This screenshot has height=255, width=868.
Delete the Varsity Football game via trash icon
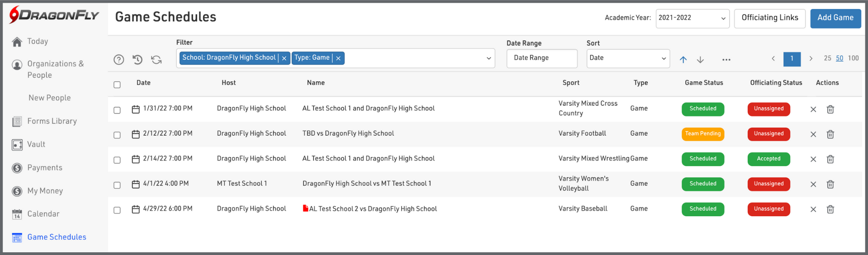pyautogui.click(x=830, y=134)
